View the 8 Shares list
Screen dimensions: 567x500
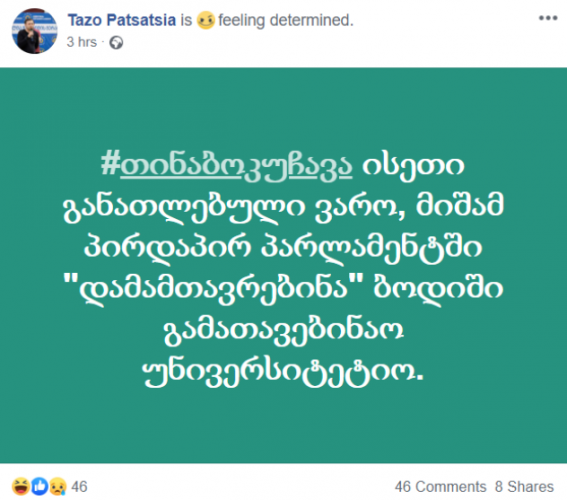(x=524, y=487)
